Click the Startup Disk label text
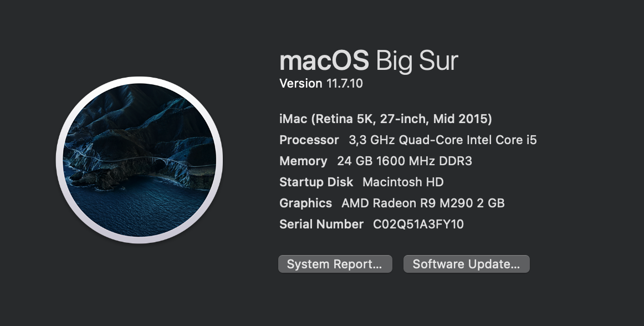This screenshot has width=644, height=326. [316, 182]
